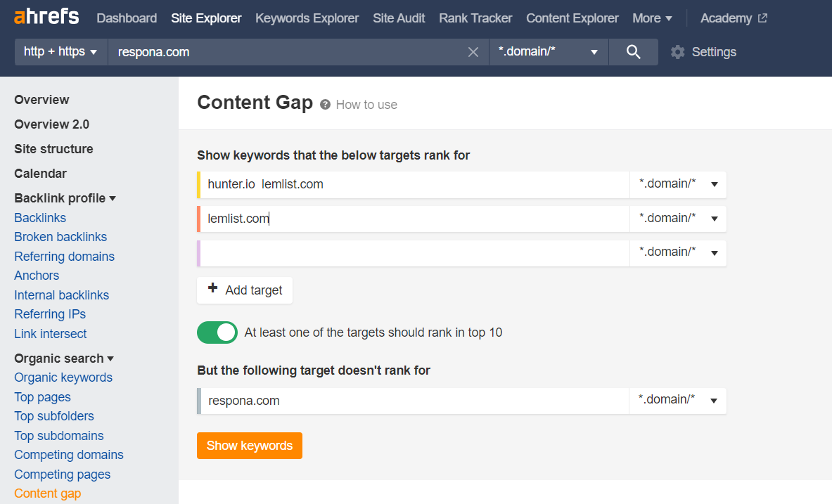Click the ahrefs logo
The width and height of the screenshot is (832, 504).
coord(46,17)
